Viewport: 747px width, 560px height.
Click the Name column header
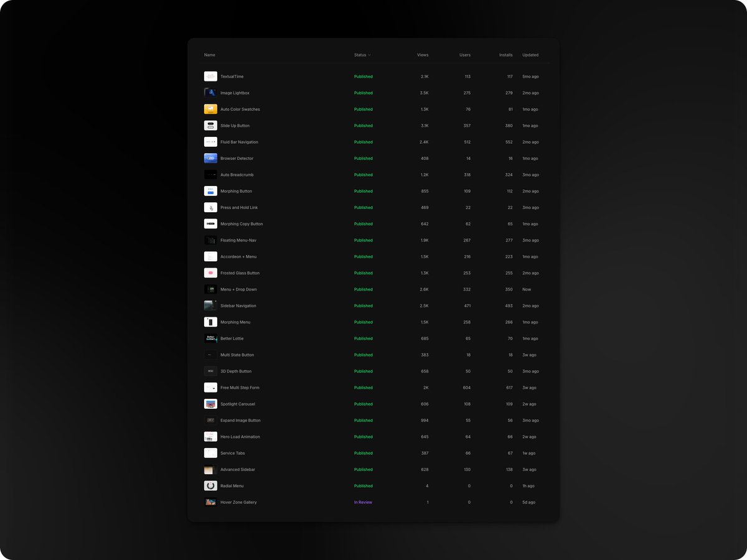click(210, 55)
